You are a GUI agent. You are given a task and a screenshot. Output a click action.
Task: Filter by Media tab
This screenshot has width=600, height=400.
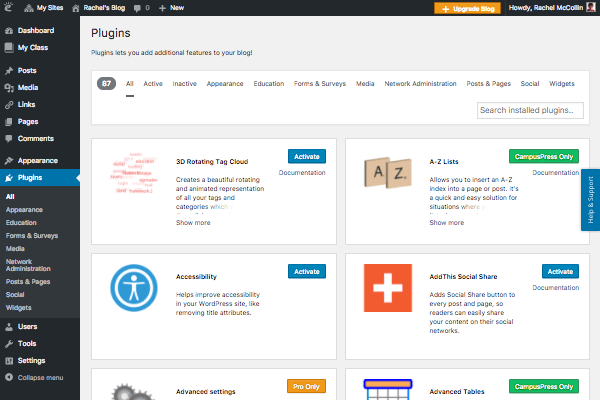click(365, 84)
